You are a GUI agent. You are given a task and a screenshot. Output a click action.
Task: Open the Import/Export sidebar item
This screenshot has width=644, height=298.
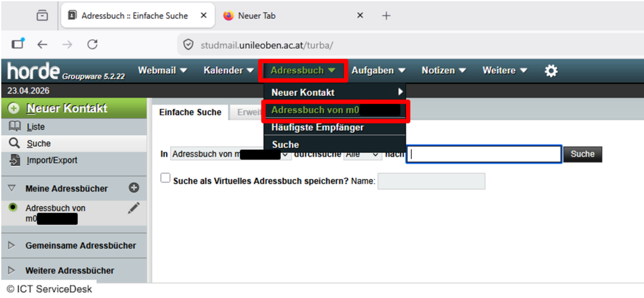point(51,160)
